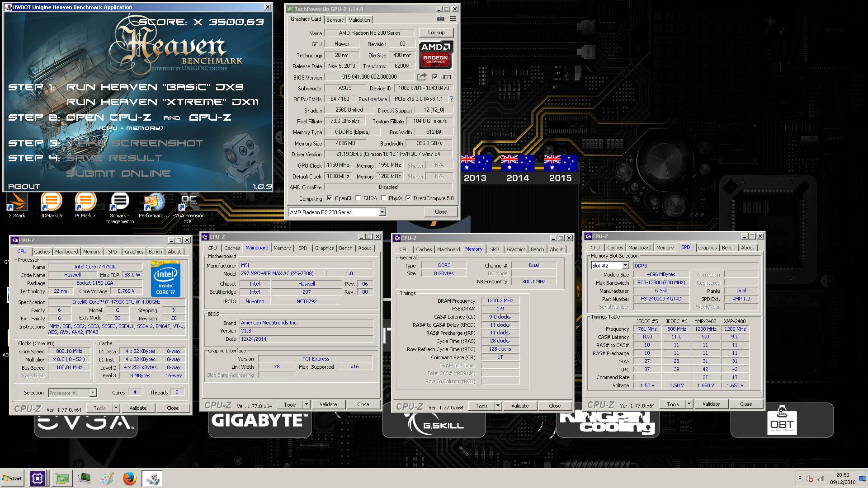Image resolution: width=868 pixels, height=488 pixels.
Task: Open the Performance desktop shortcut
Action: pos(154,206)
